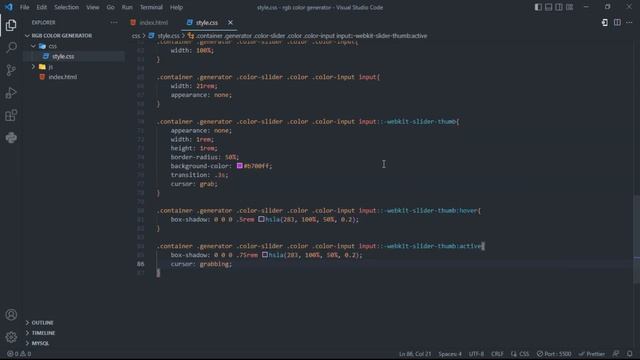Open the Explorer view in activity bar
640x360 pixels.
tap(11, 25)
